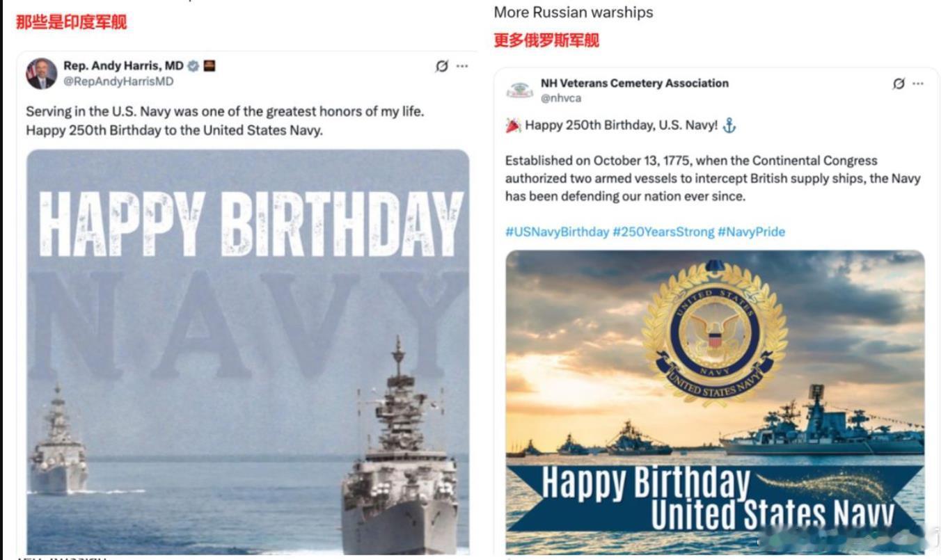This screenshot has height=560, width=948.
Task: Open the #NavyPride hashtag
Action: click(x=752, y=232)
